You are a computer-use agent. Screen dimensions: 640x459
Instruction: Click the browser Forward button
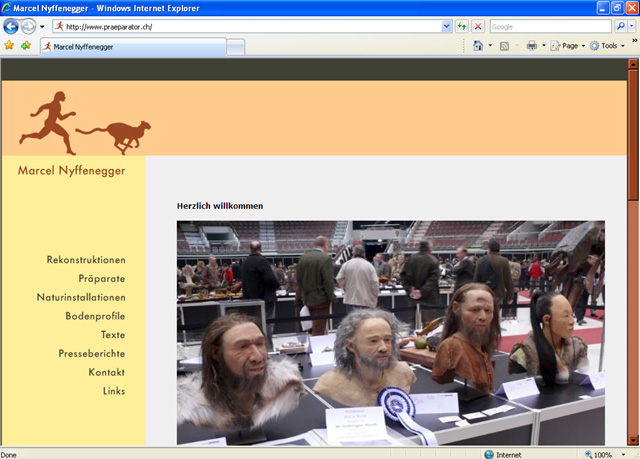click(x=29, y=26)
